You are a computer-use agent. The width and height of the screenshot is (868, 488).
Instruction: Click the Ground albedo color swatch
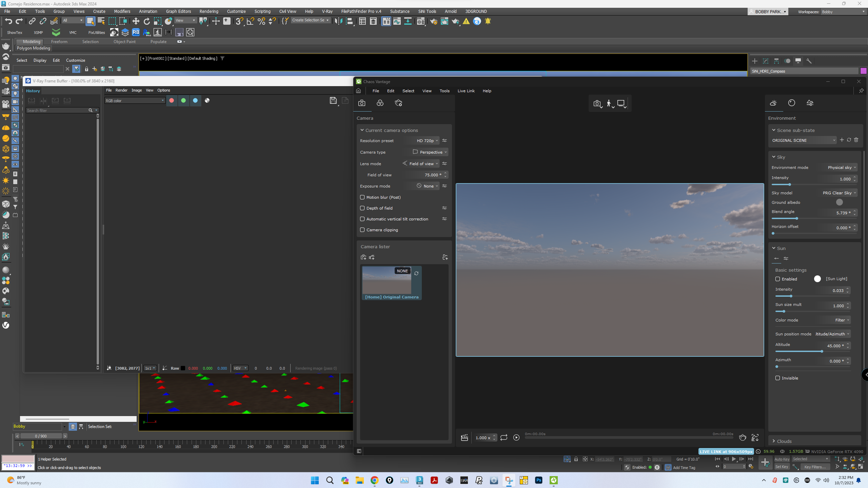click(x=840, y=202)
